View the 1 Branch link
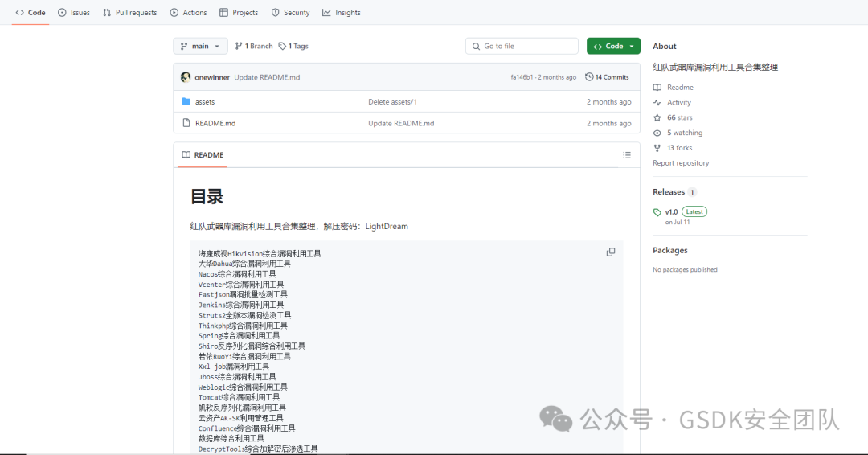 (x=254, y=46)
